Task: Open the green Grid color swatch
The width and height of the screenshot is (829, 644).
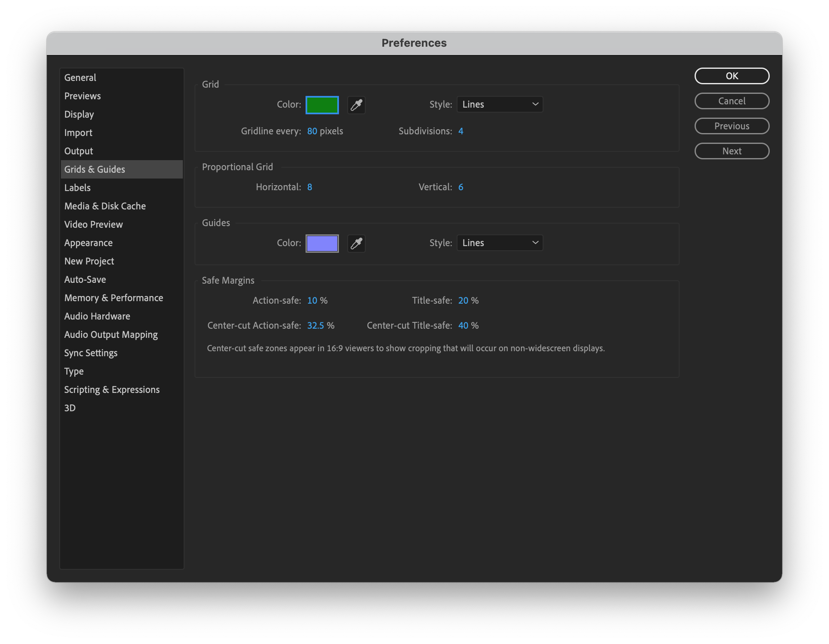Action: [322, 105]
